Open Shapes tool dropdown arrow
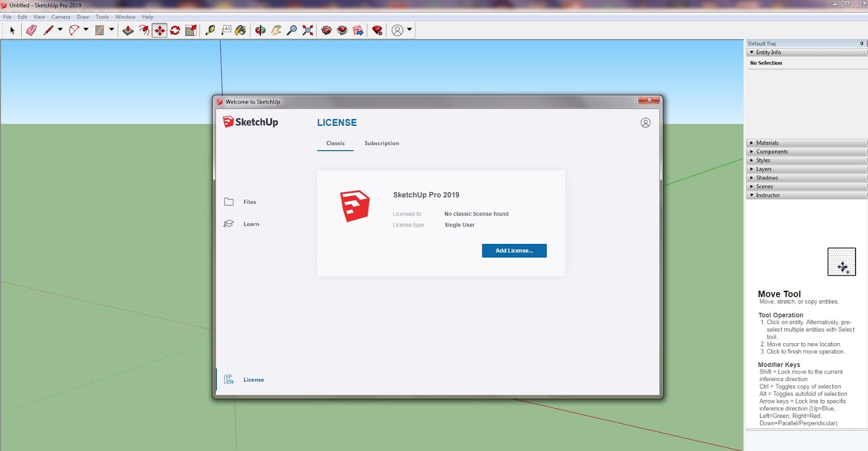Viewport: 868px width, 451px height. (112, 30)
